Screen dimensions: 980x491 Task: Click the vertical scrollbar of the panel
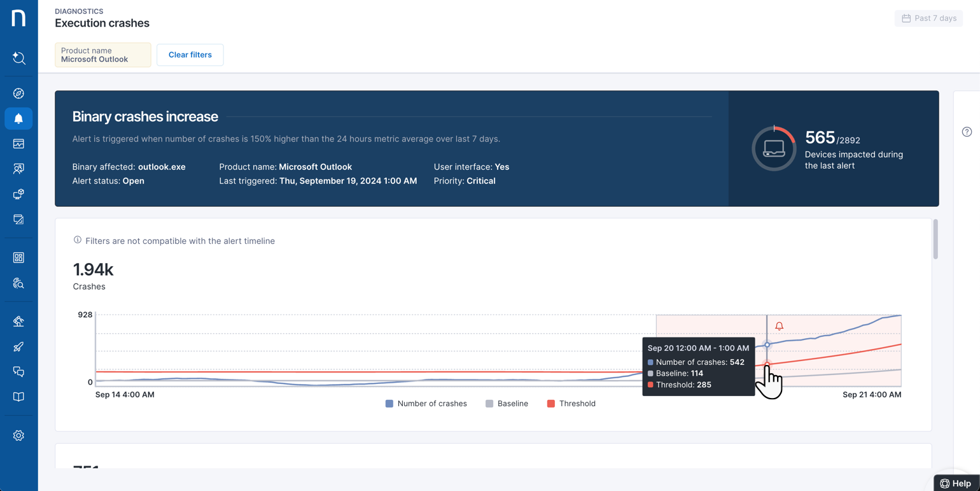(935, 240)
